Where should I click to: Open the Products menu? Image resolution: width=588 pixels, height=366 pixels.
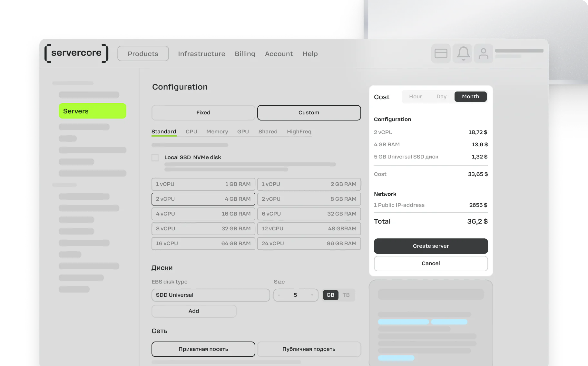click(x=143, y=54)
